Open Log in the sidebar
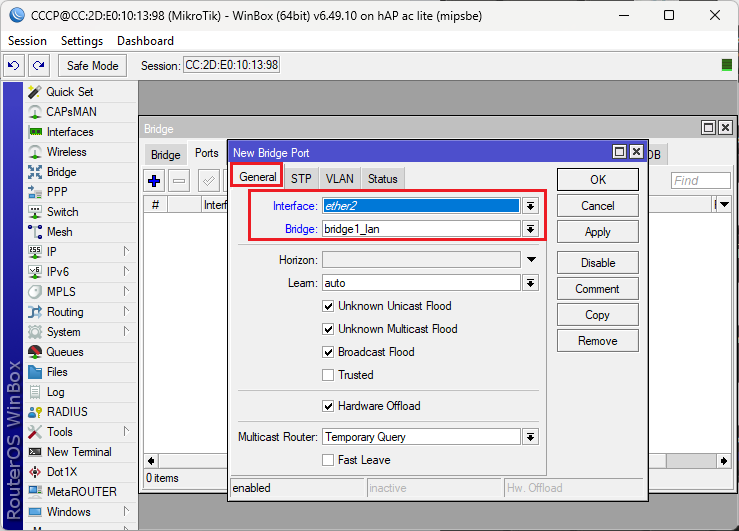 point(55,392)
